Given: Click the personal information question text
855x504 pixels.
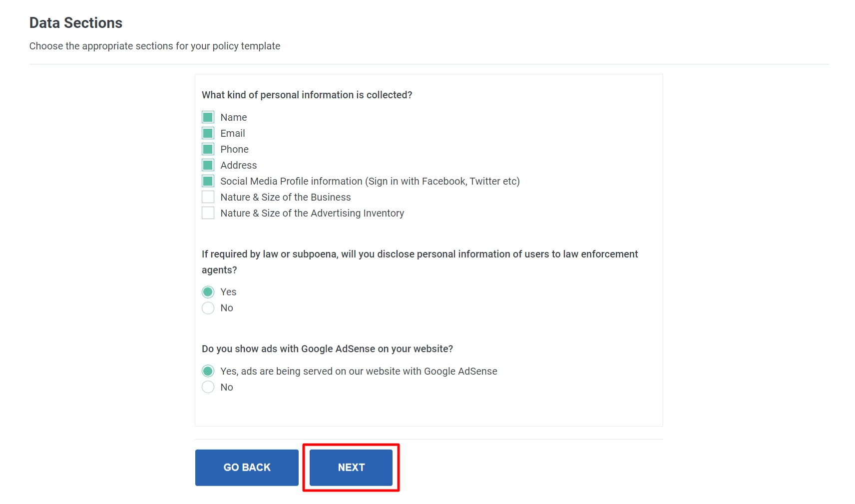Looking at the screenshot, I should (307, 94).
